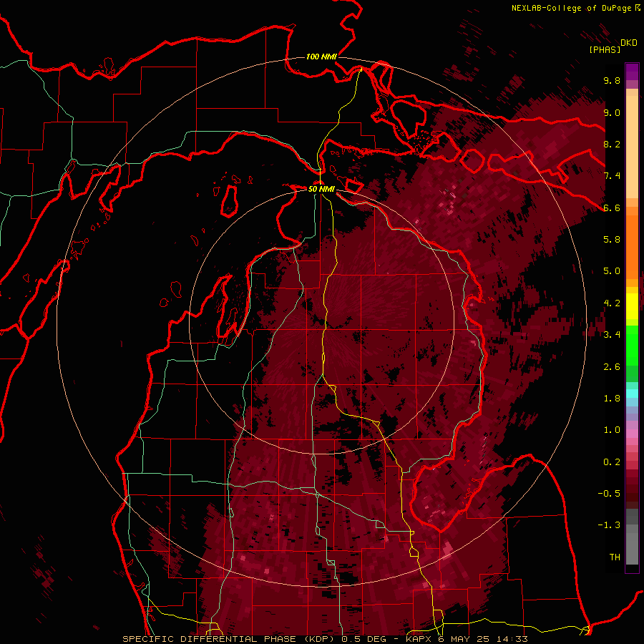
Task: Pick the bright green segment of the color bar
Action: click(632, 346)
